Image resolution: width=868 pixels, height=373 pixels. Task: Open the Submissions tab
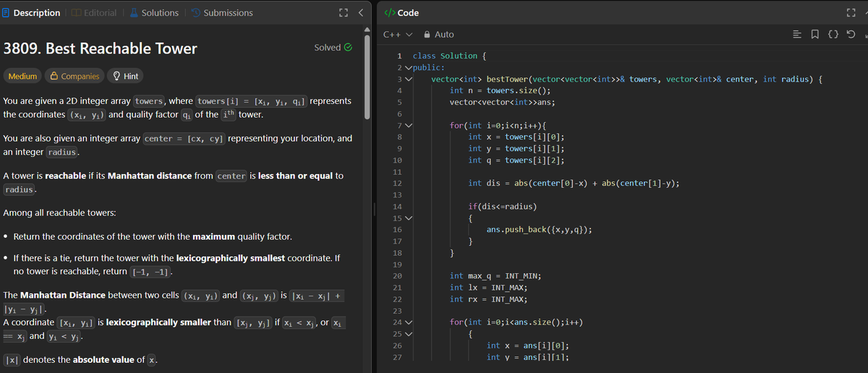(222, 12)
